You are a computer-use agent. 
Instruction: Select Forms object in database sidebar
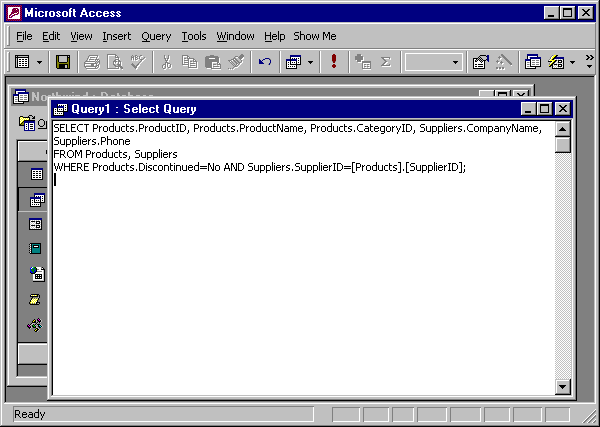[x=36, y=224]
